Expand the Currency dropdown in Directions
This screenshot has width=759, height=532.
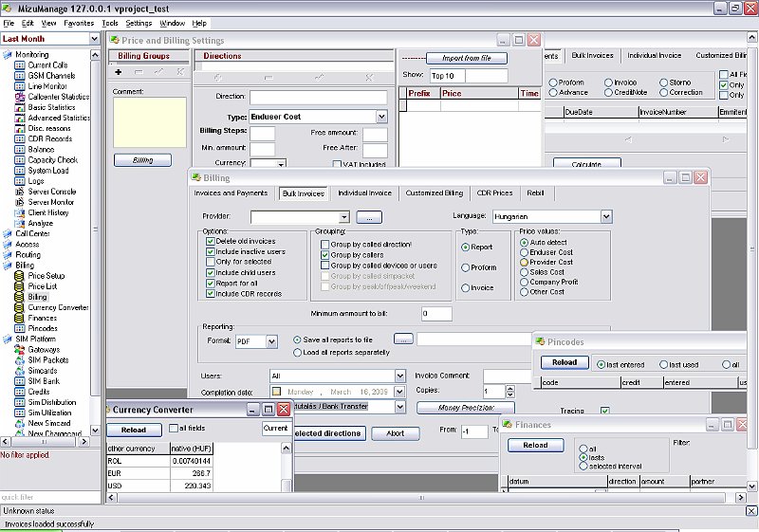coord(281,164)
